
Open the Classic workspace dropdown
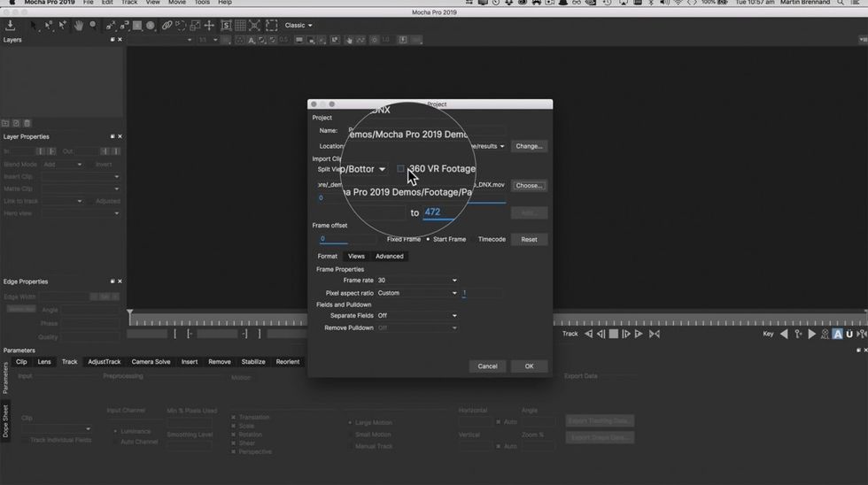tap(298, 26)
